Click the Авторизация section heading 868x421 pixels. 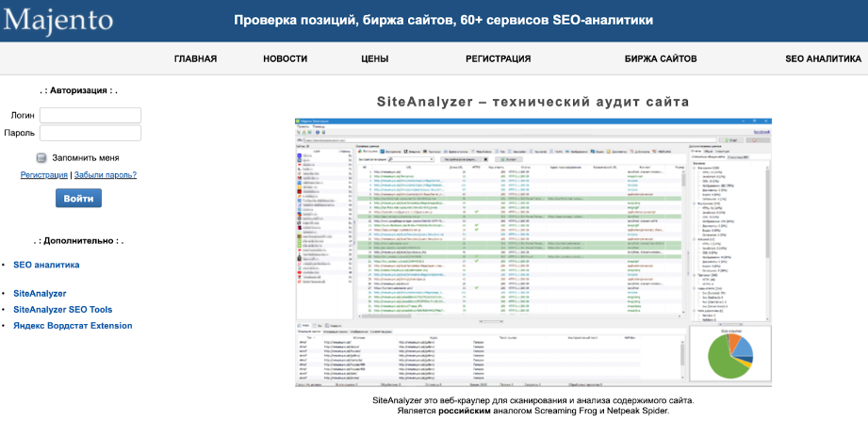pyautogui.click(x=78, y=90)
